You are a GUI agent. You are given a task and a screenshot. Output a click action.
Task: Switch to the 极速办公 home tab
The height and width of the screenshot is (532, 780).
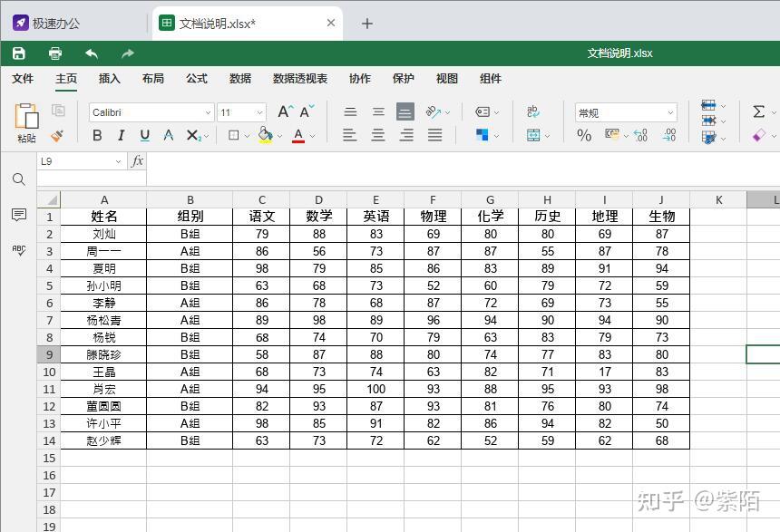click(x=45, y=24)
